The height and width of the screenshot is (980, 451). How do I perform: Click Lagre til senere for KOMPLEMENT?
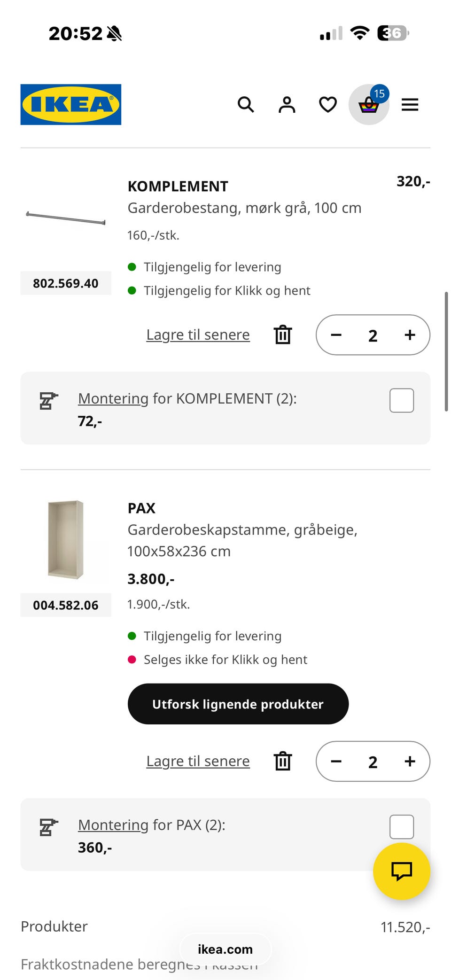pos(198,335)
